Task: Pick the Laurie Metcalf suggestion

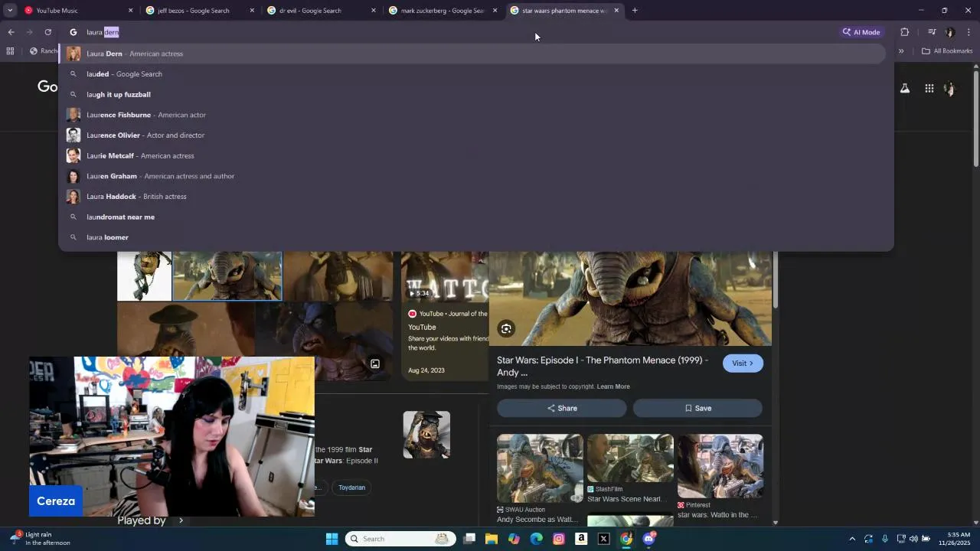Action: click(472, 155)
